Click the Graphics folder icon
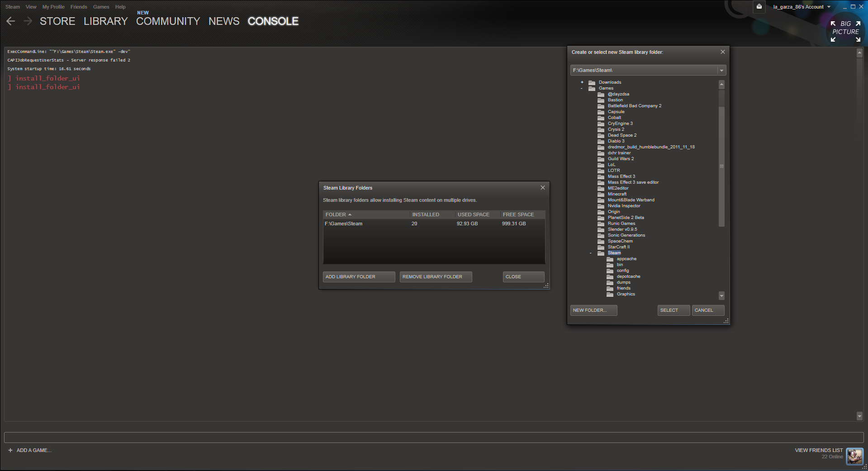This screenshot has width=868, height=471. (610, 294)
